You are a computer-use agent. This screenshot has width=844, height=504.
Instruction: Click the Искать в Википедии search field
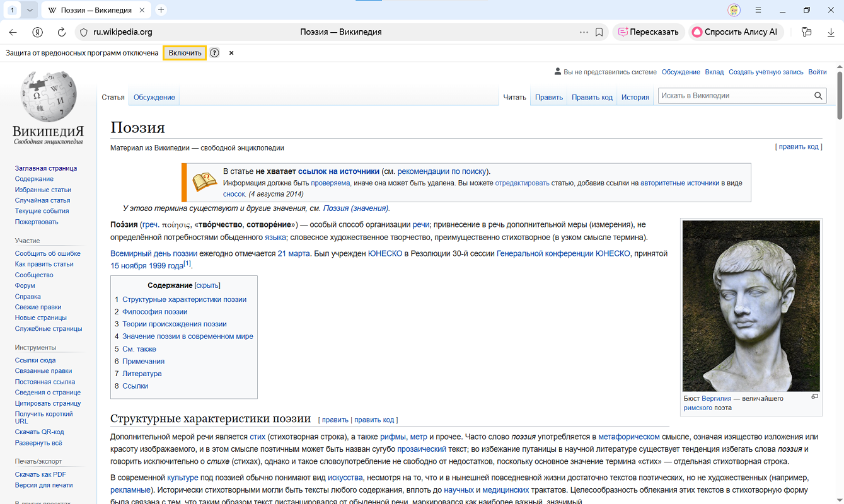coord(734,96)
